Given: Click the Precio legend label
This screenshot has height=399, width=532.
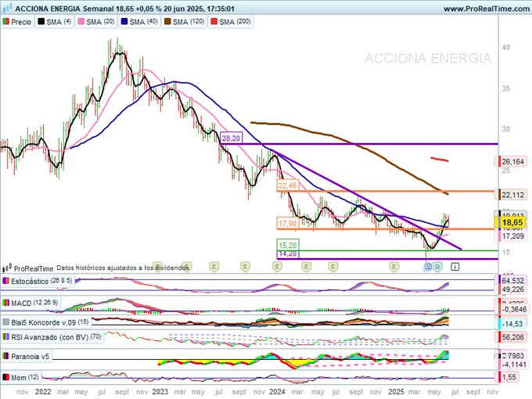Looking at the screenshot, I should [21, 22].
